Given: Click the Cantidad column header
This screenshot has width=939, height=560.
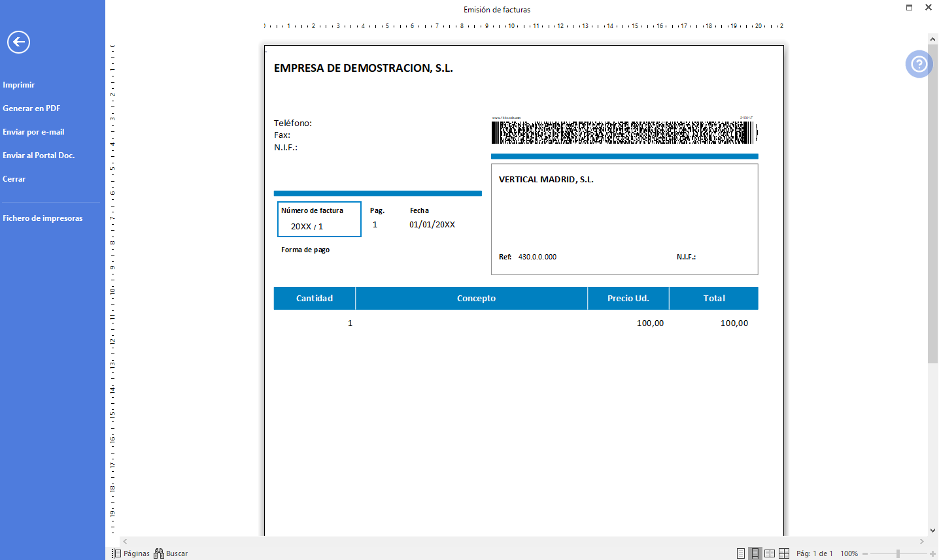Looking at the screenshot, I should [315, 298].
